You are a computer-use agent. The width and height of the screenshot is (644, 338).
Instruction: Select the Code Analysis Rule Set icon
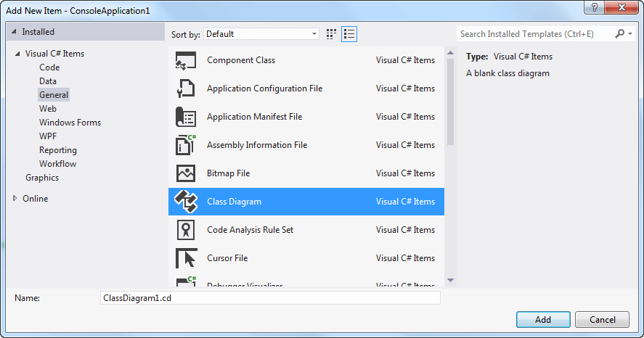tap(186, 230)
